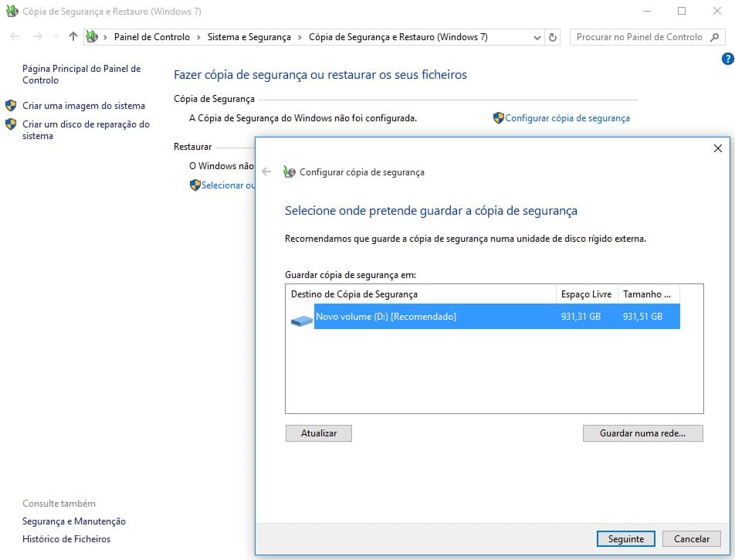Image resolution: width=735 pixels, height=560 pixels.
Task: Minimize the Cópia de Segurança e Restauro window
Action: pyautogui.click(x=647, y=12)
